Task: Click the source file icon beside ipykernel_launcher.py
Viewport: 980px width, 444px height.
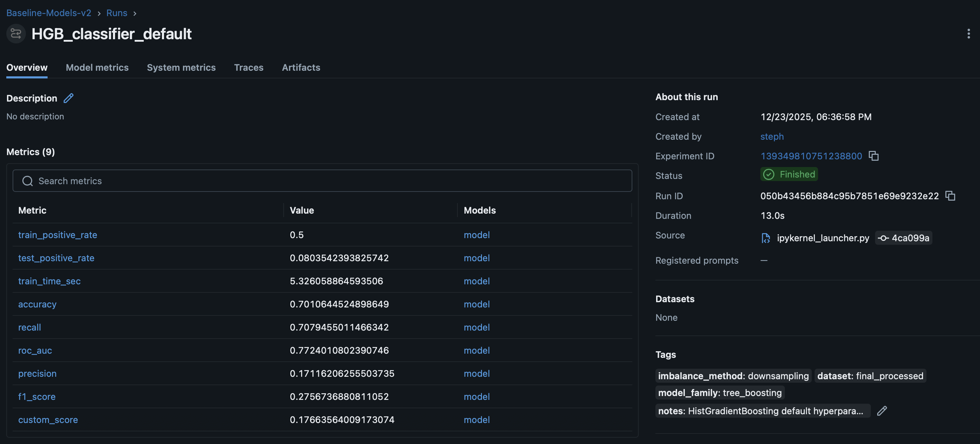Action: click(x=765, y=238)
